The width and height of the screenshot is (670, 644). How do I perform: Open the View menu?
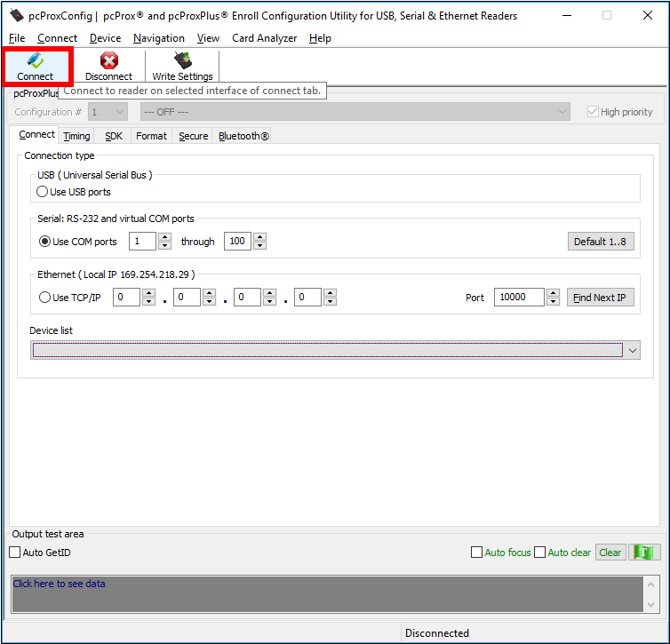coord(208,38)
